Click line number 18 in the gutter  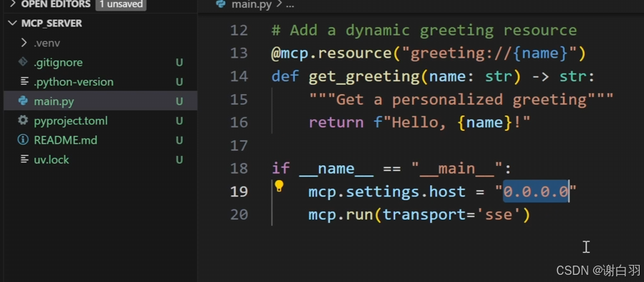coord(239,169)
